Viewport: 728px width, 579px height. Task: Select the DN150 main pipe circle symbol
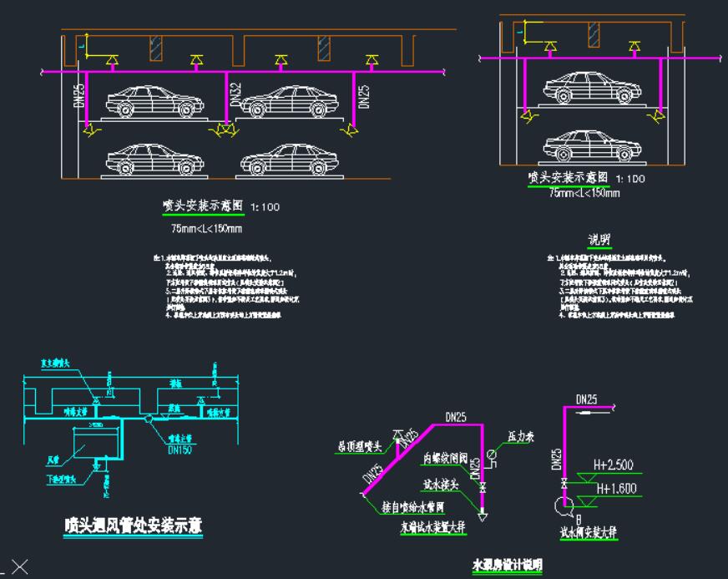point(149,419)
